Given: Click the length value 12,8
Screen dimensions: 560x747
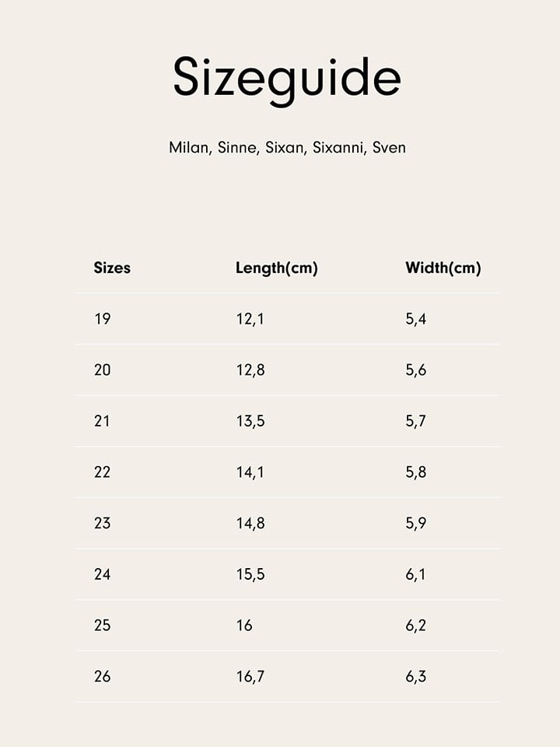Looking at the screenshot, I should (250, 370).
